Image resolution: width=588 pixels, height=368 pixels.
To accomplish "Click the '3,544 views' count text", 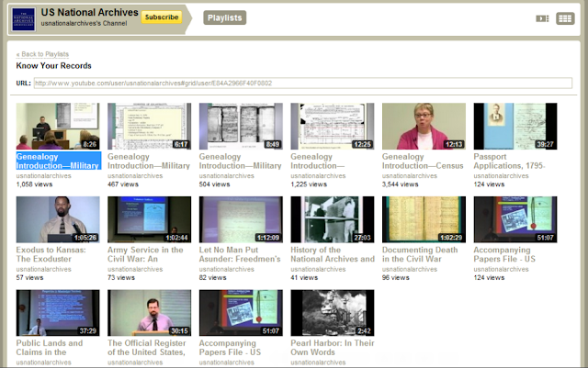I will click(x=401, y=184).
